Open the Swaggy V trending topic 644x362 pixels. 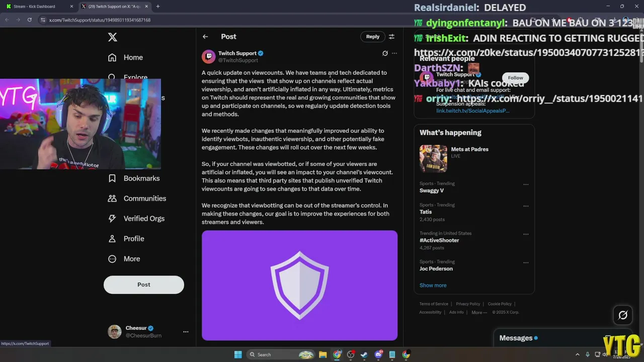pyautogui.click(x=432, y=191)
